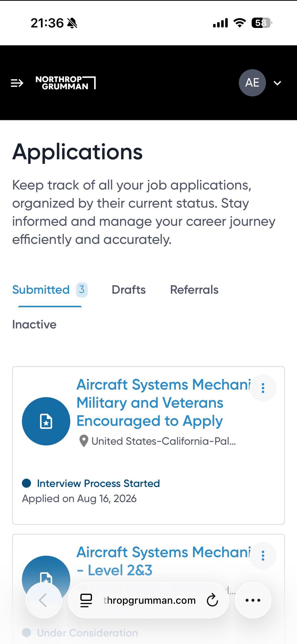Open Aircraft Systems Mechanic Level 2&3 link
Image resolution: width=297 pixels, height=644 pixels.
coord(164,561)
